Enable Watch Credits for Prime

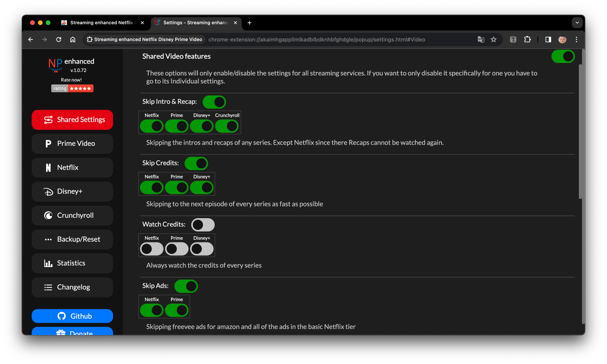coord(177,249)
